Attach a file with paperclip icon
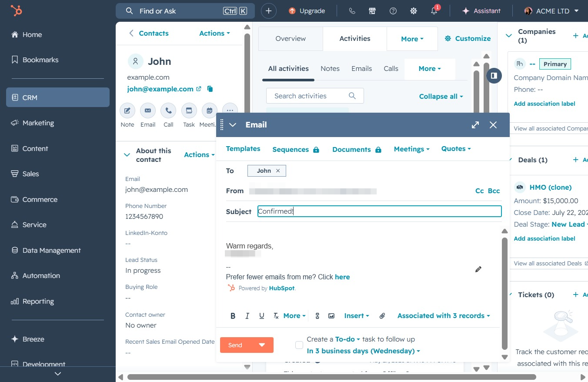The width and height of the screenshot is (588, 382). [382, 316]
